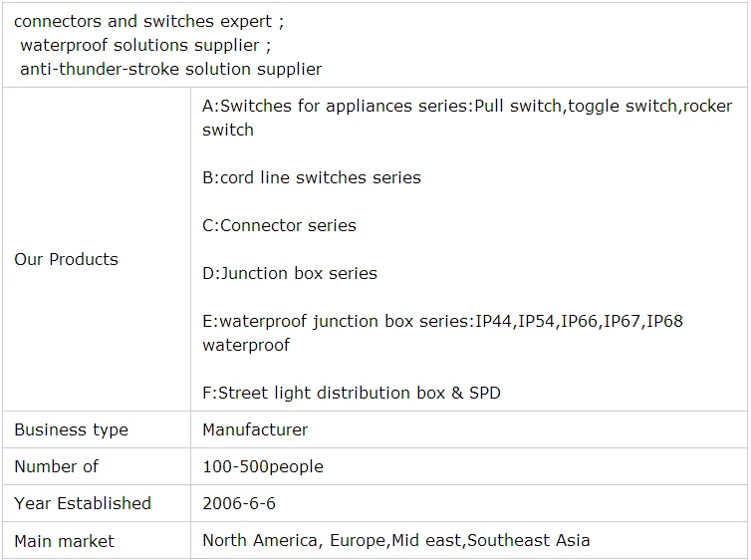Viewport: 751px width, 560px height.
Task: Click the 'Business type' label cell
Action: [x=71, y=430]
